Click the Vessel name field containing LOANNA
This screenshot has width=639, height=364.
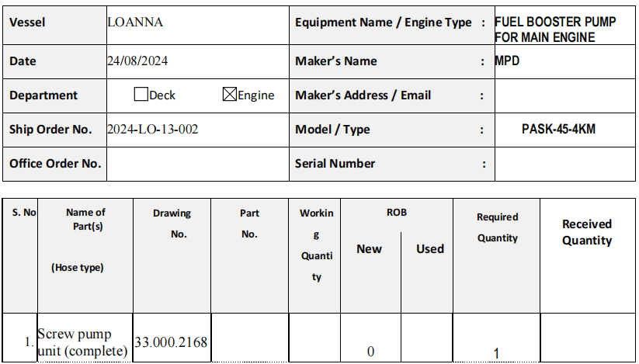tap(135, 23)
